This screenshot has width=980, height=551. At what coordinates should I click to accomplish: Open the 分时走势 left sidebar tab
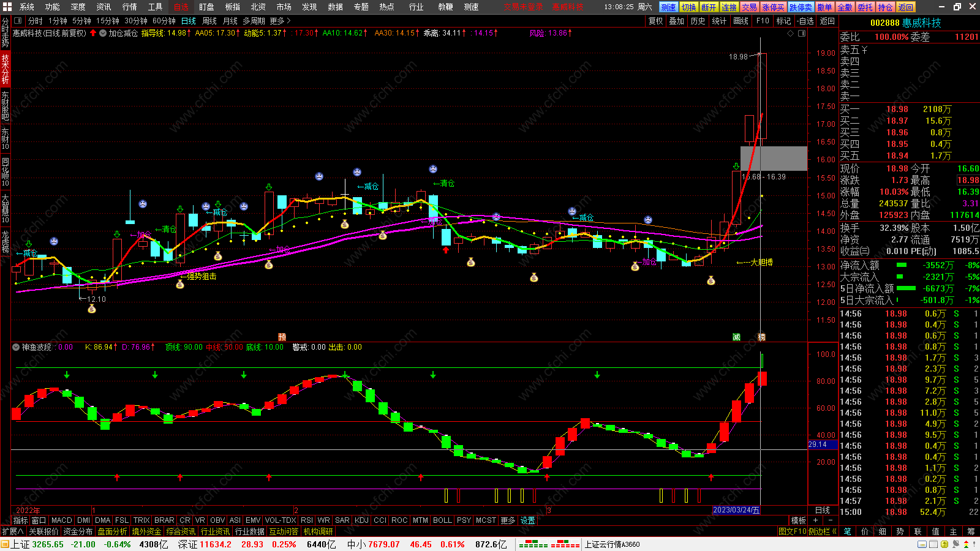click(x=5, y=33)
